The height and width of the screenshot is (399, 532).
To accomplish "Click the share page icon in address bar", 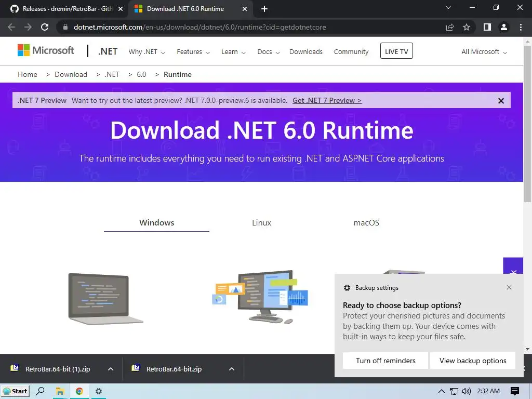I will [x=450, y=27].
